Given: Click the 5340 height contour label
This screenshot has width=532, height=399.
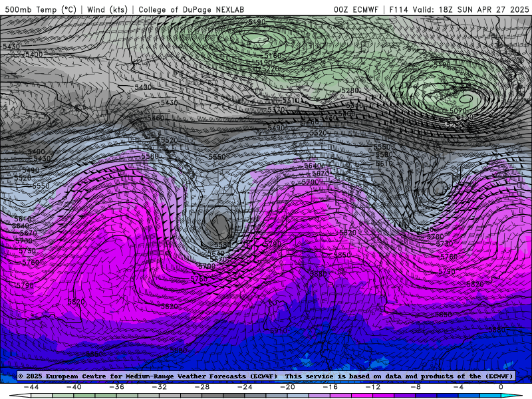Looking at the screenshot, I should 354,106.
